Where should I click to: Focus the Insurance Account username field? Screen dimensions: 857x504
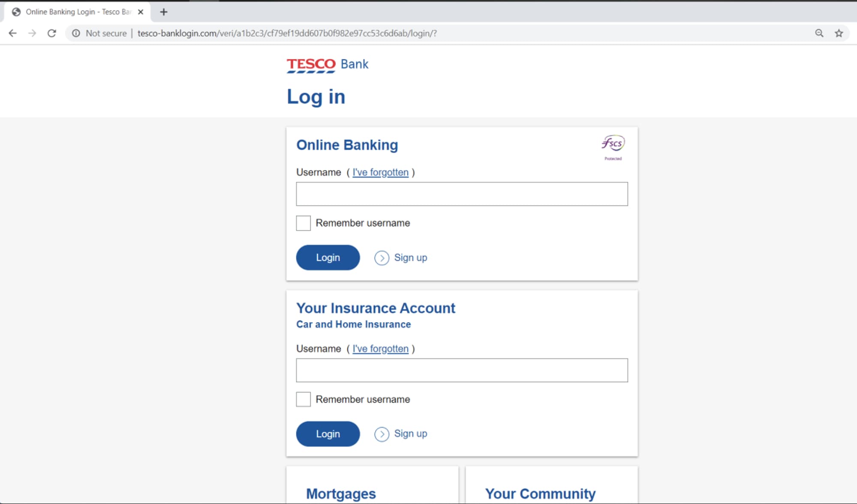click(462, 370)
